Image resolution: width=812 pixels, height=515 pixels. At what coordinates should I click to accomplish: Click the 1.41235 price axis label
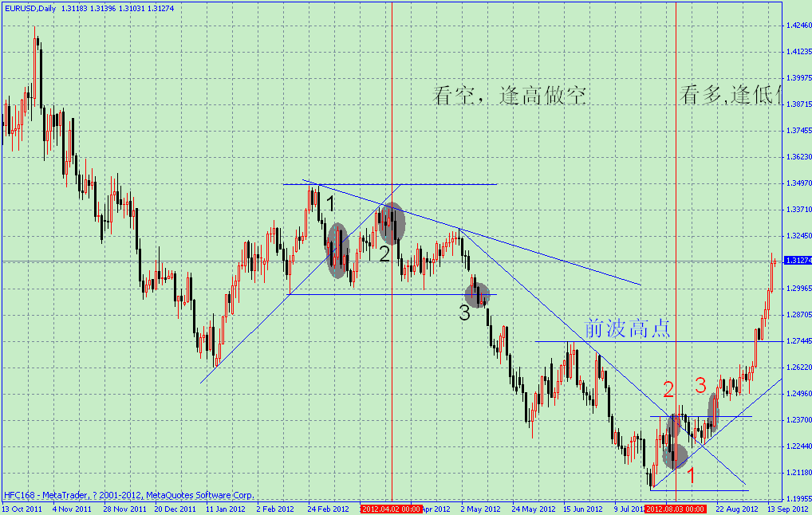(798, 51)
